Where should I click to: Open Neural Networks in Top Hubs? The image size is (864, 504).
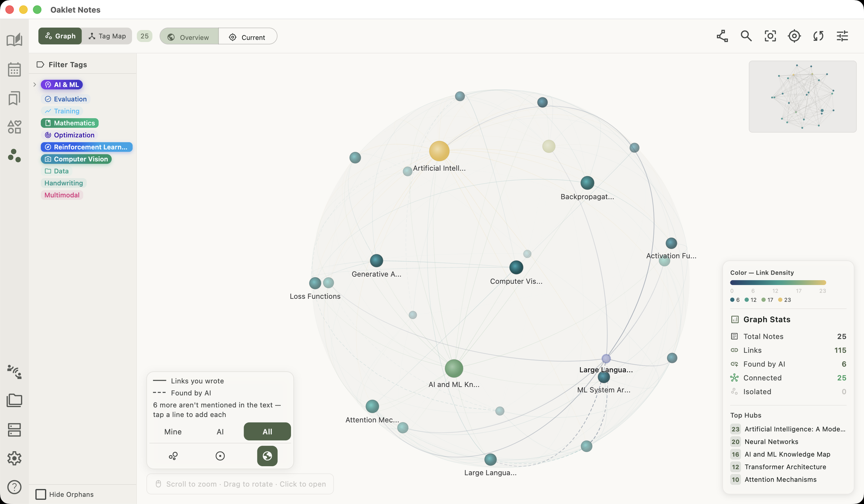coord(771,442)
